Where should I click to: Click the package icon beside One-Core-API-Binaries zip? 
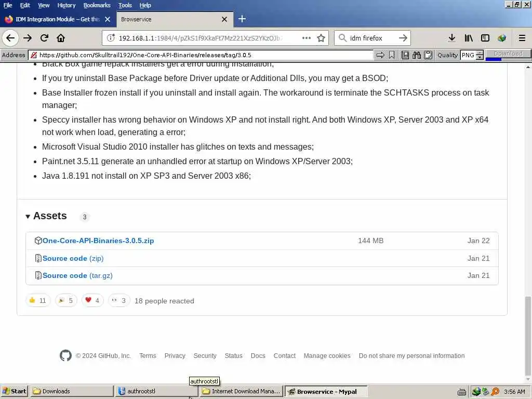38,241
